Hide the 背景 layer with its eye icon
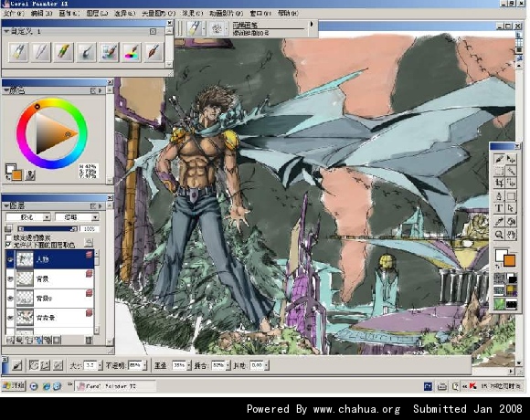530x420 pixels. point(10,278)
